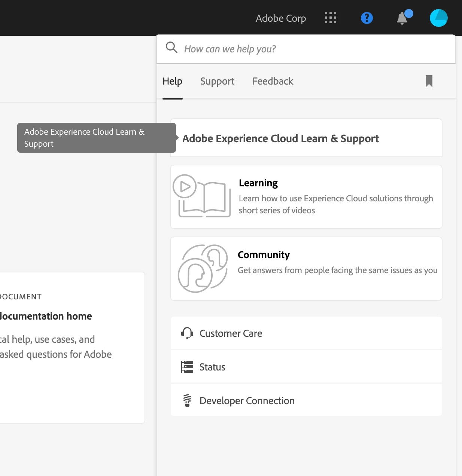
Task: Switch to the Support tab
Action: (217, 81)
